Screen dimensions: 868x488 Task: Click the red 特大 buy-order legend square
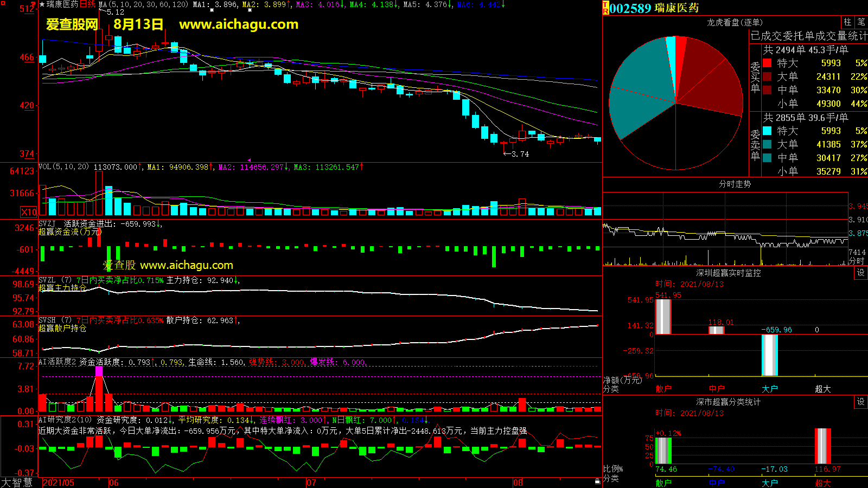click(767, 63)
